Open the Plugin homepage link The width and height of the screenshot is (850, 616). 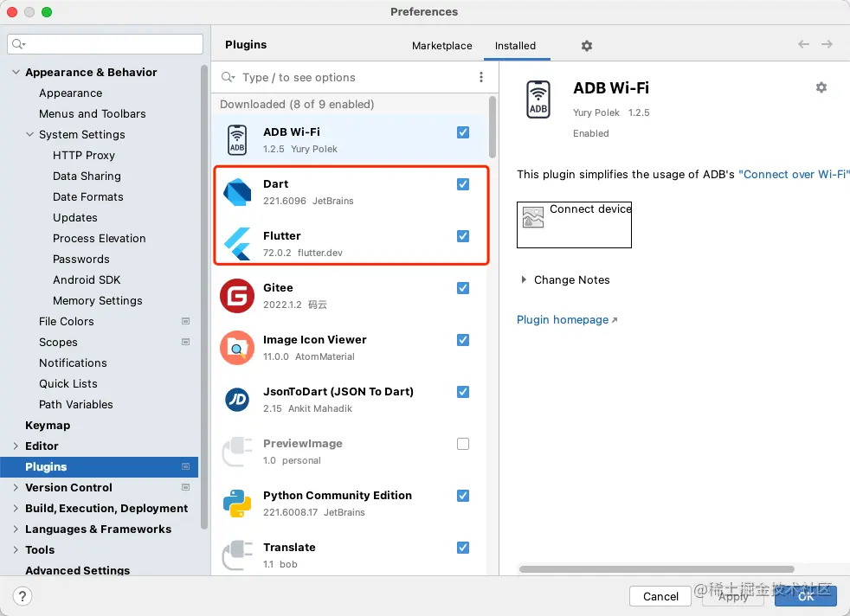[x=566, y=319]
